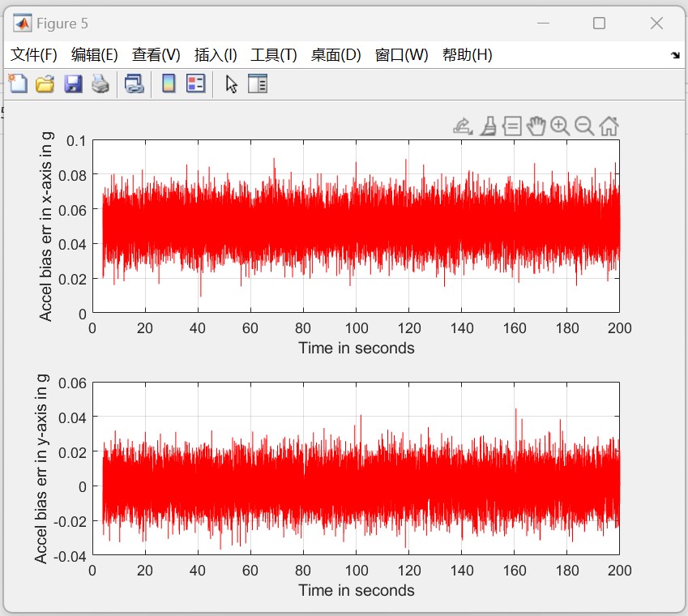The image size is (688, 616).
Task: Click the MATLAB logo in title bar
Action: coord(22,23)
